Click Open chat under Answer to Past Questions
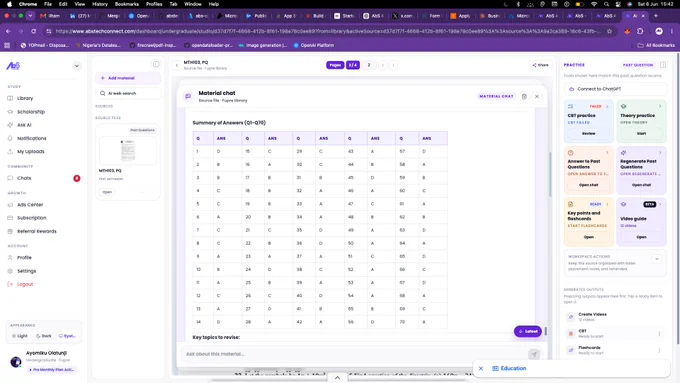This screenshot has height=383, width=680. pos(588,185)
